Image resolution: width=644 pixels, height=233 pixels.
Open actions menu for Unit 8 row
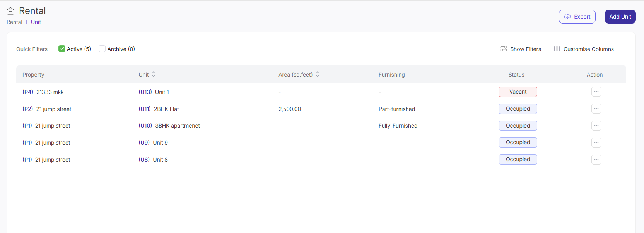(596, 160)
